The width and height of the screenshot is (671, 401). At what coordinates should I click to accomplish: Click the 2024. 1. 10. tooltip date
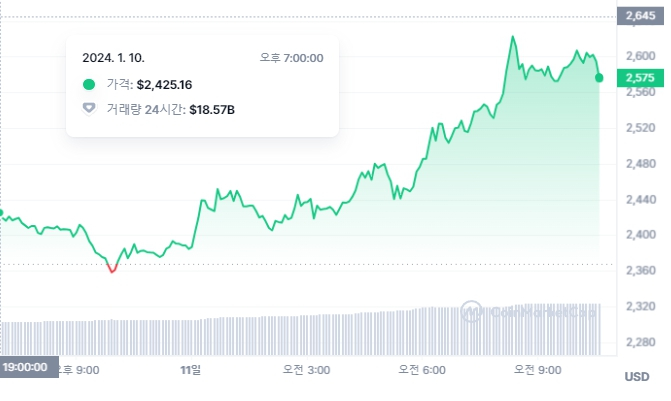(x=113, y=57)
